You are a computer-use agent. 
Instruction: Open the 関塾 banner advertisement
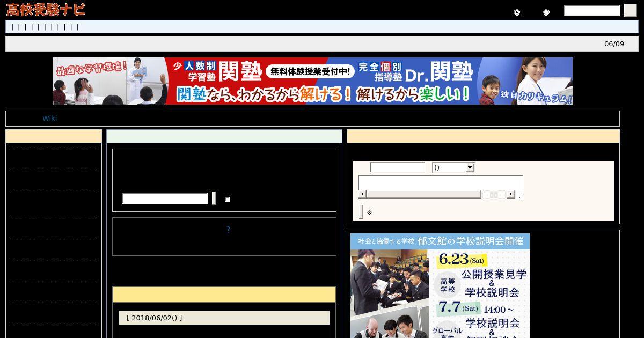(313, 81)
